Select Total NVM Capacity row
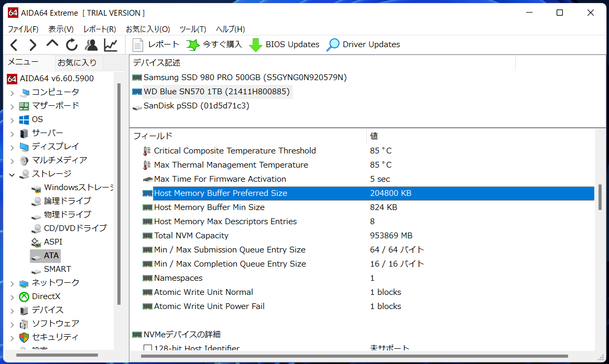This screenshot has width=609, height=364. [x=368, y=236]
